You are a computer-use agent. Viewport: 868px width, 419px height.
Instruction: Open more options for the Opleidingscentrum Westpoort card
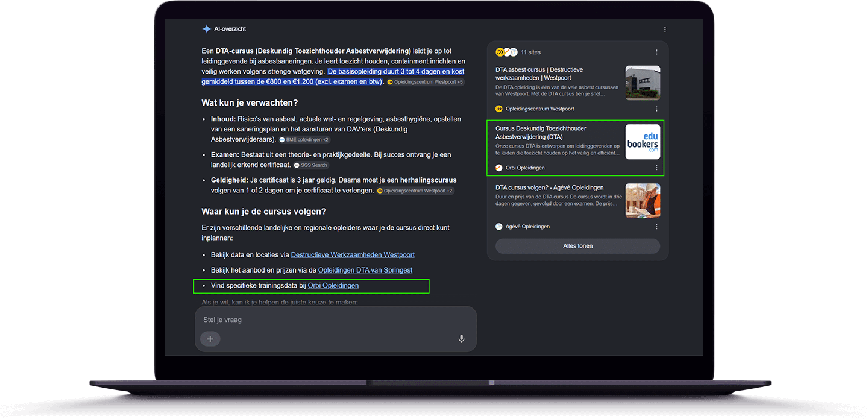tap(656, 109)
